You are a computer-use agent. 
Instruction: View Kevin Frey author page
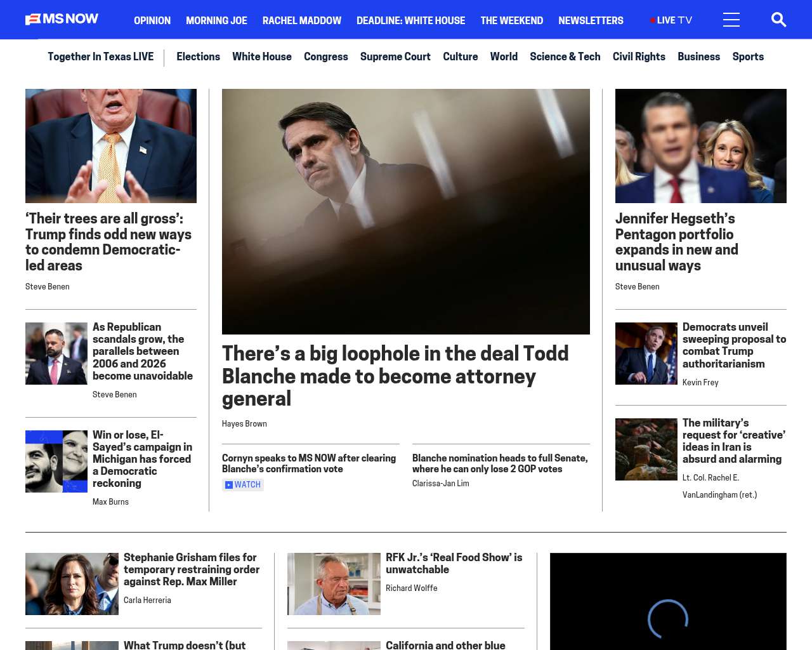700,382
